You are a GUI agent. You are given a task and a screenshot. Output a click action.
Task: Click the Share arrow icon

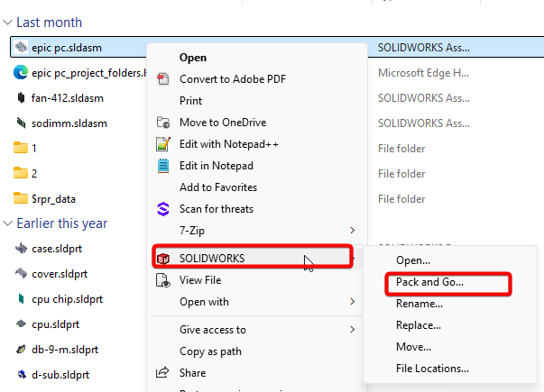162,372
